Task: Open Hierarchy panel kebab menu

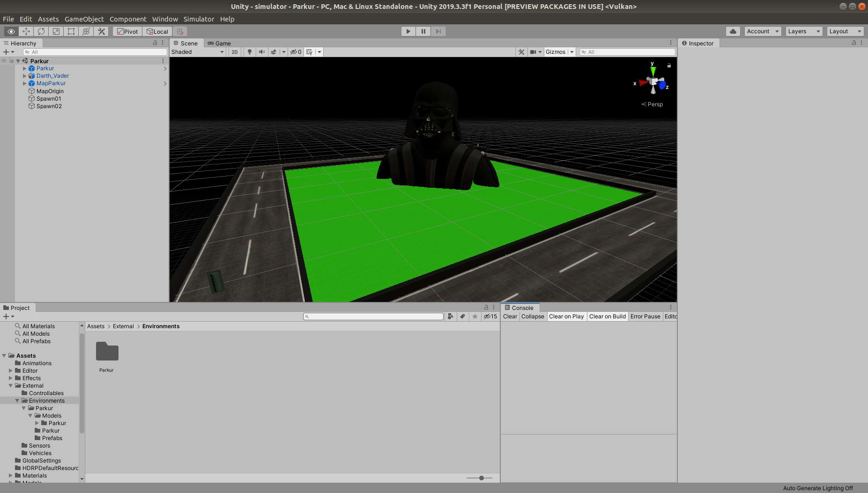Action: [x=163, y=43]
